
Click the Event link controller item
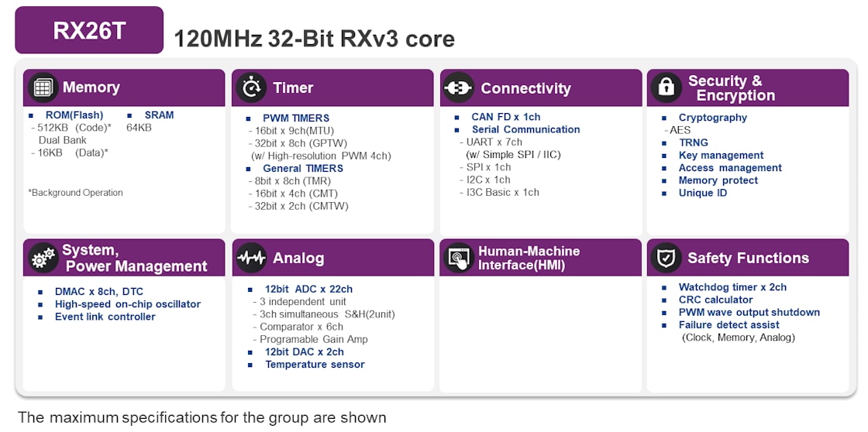tap(105, 317)
